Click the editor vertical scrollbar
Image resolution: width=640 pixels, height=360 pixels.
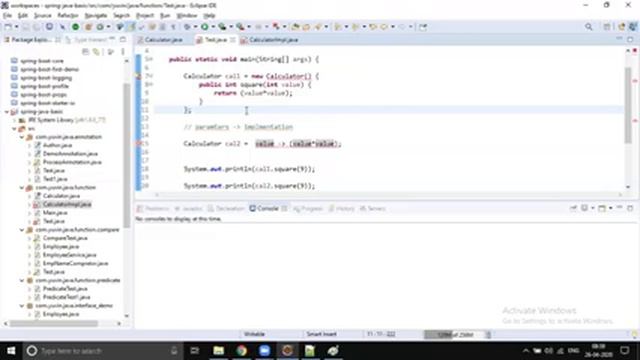(628, 105)
